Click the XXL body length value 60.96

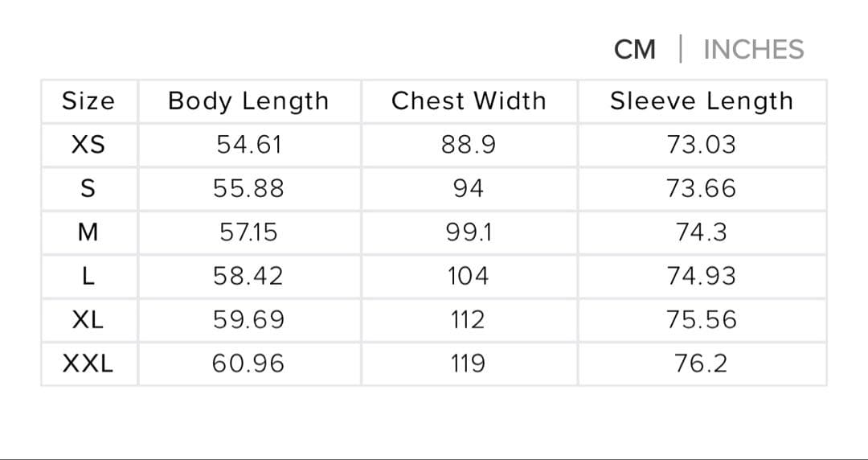tap(248, 364)
